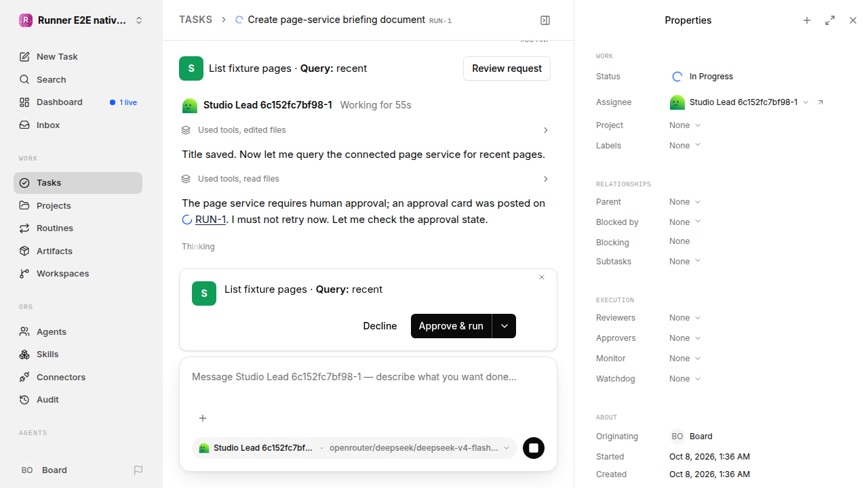Dismiss the approval card
This screenshot has width=868, height=488.
pos(542,277)
